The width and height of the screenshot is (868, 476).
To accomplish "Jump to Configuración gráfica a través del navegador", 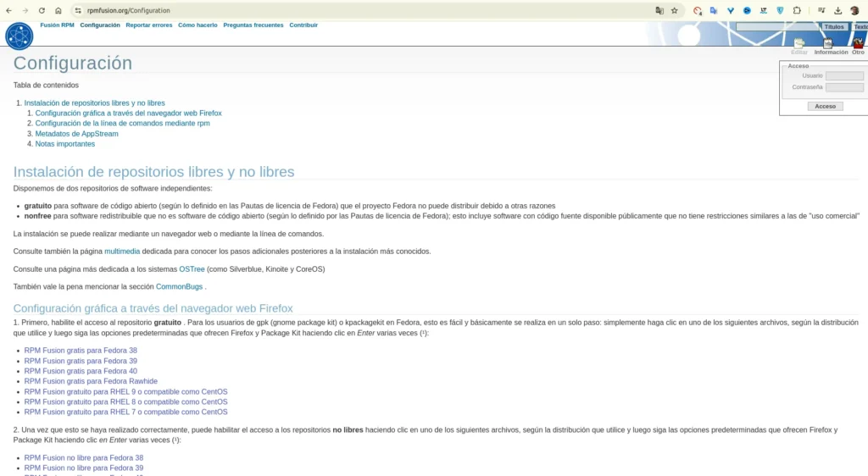I will pyautogui.click(x=129, y=113).
